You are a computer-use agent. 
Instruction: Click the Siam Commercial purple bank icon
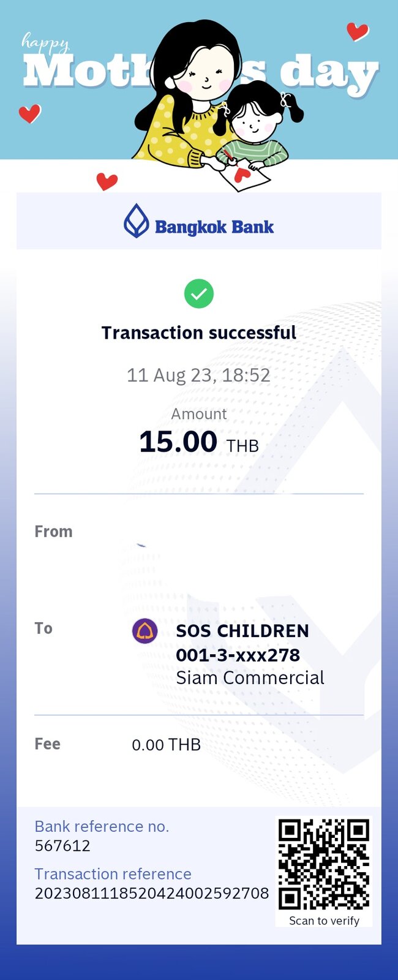[x=145, y=631]
